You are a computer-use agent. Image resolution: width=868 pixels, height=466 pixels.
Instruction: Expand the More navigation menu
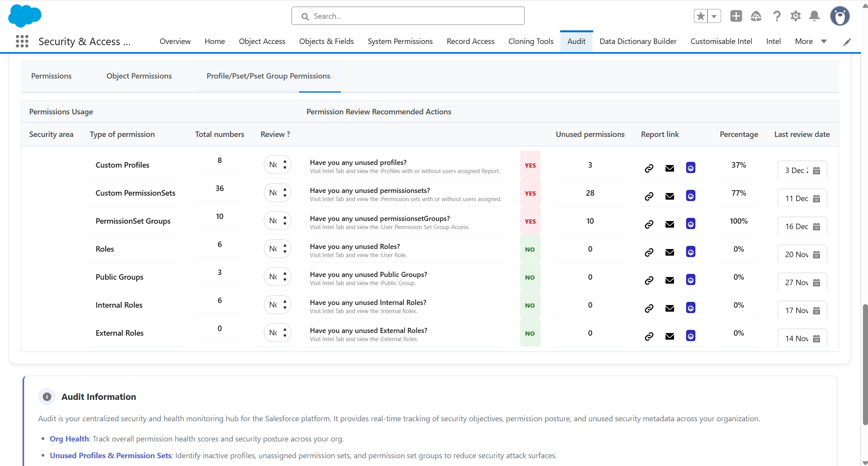point(811,41)
